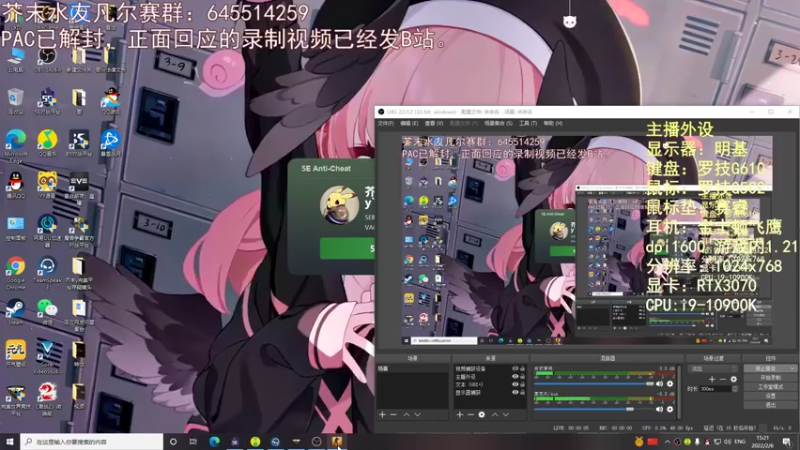Show hidden system tray icons chevron

coord(667,442)
